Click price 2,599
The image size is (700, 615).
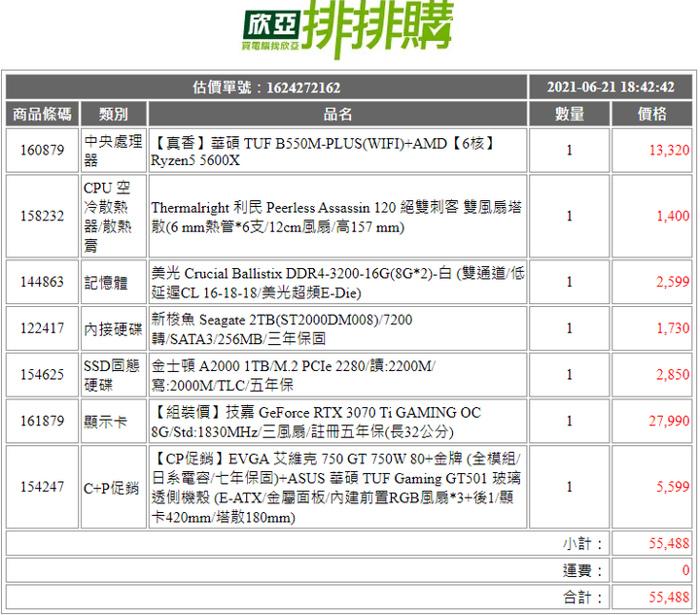(673, 282)
